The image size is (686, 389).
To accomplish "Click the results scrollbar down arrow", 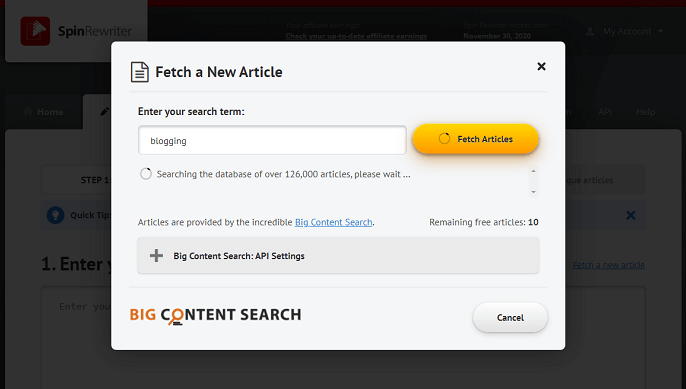I will click(x=533, y=192).
